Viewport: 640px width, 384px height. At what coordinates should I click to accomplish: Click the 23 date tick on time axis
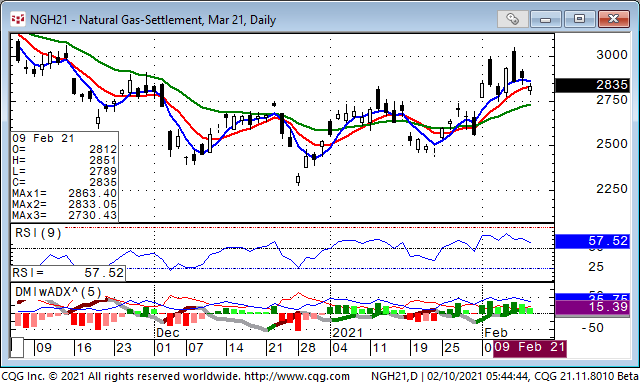coord(124,348)
